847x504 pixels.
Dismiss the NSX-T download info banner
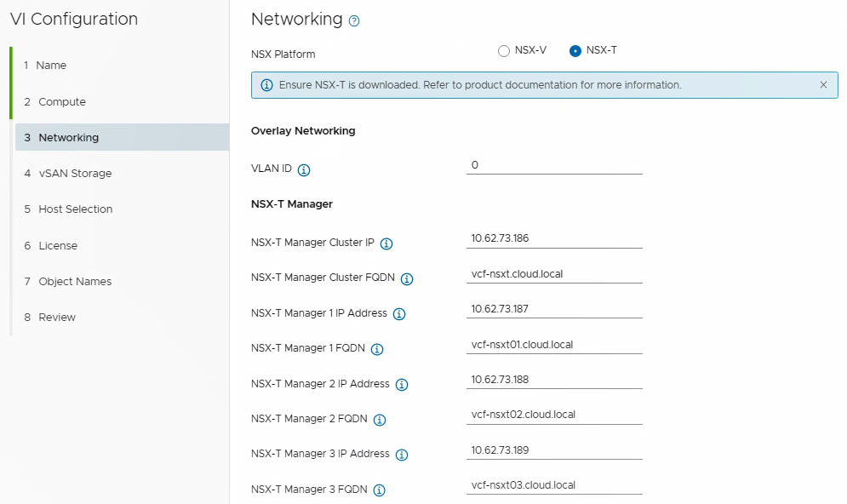823,85
